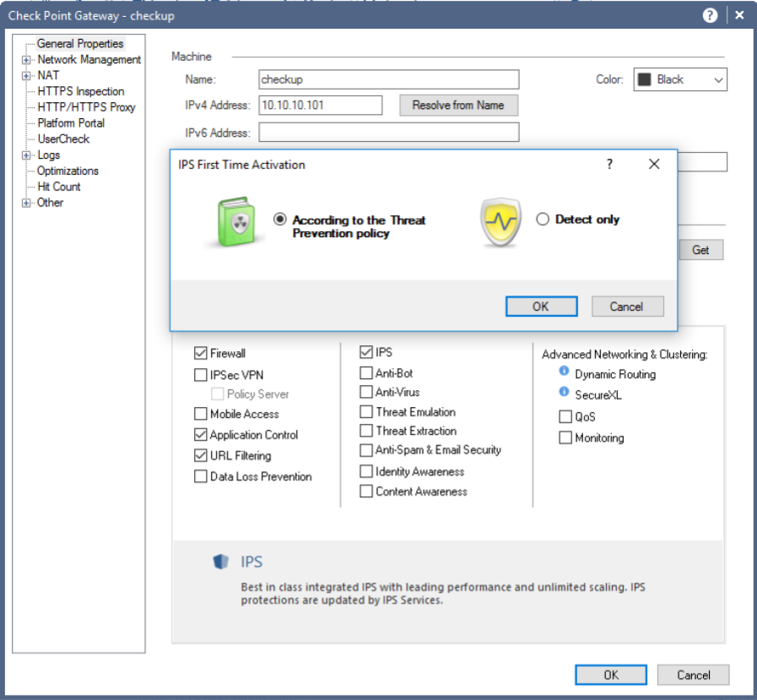Enable the IPSec VPN checkbox
The width and height of the screenshot is (757, 700).
(x=200, y=375)
